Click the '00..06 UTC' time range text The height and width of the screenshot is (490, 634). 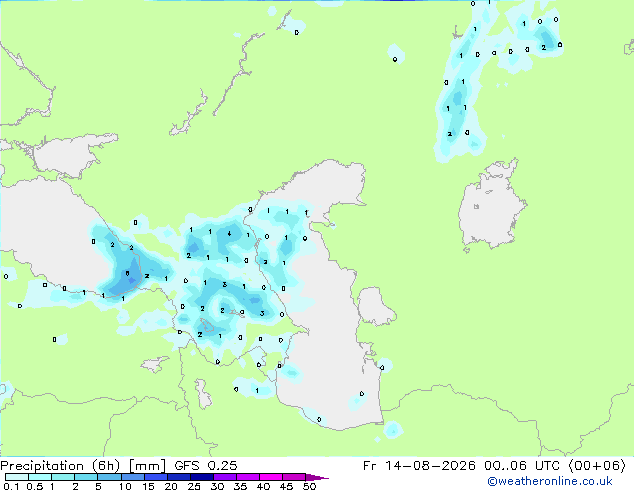tap(522, 466)
